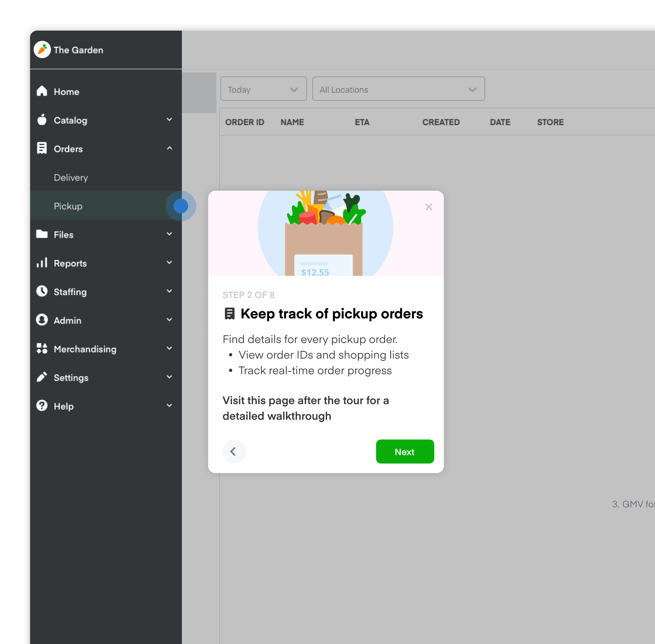Viewport: 655px width, 644px height.
Task: Collapse the Orders menu chevron
Action: 170,148
